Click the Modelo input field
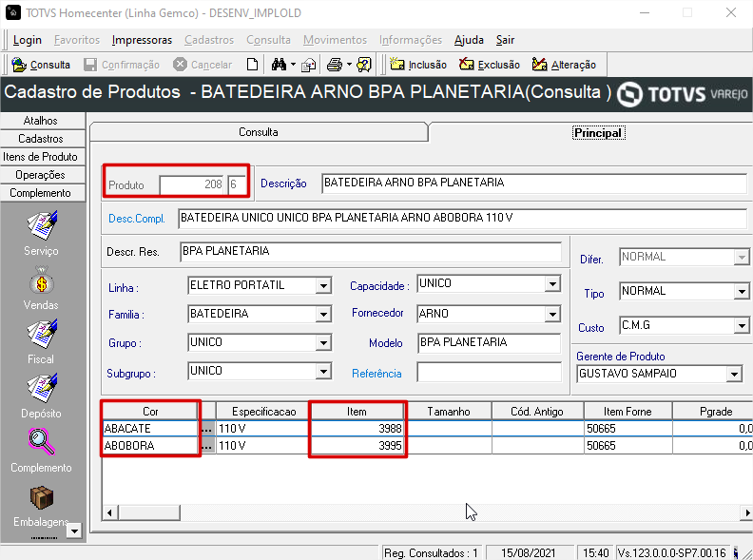This screenshot has height=560, width=753. tap(489, 343)
